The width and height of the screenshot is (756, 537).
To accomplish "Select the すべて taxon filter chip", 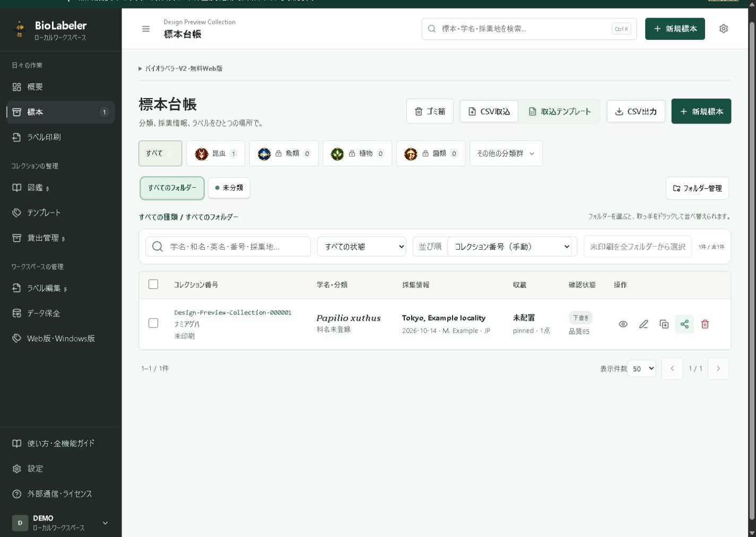I will [x=160, y=153].
